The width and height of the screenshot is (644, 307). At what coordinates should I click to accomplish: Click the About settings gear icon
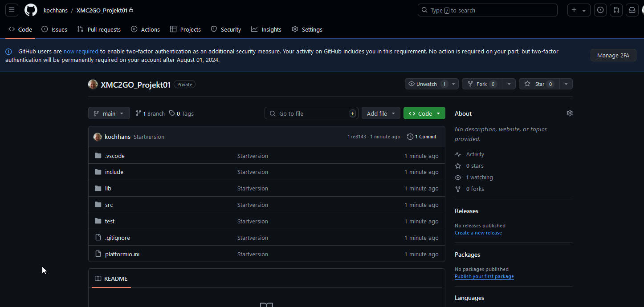coord(569,113)
